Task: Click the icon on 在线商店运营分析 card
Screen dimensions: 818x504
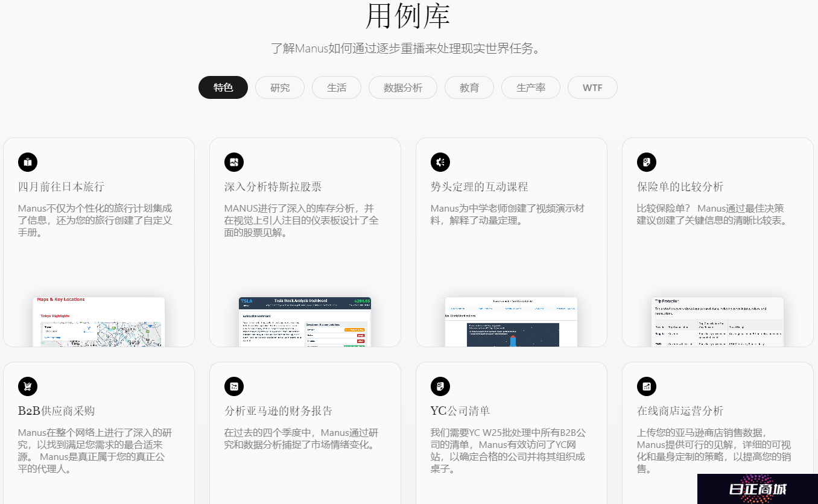Action: pos(647,386)
